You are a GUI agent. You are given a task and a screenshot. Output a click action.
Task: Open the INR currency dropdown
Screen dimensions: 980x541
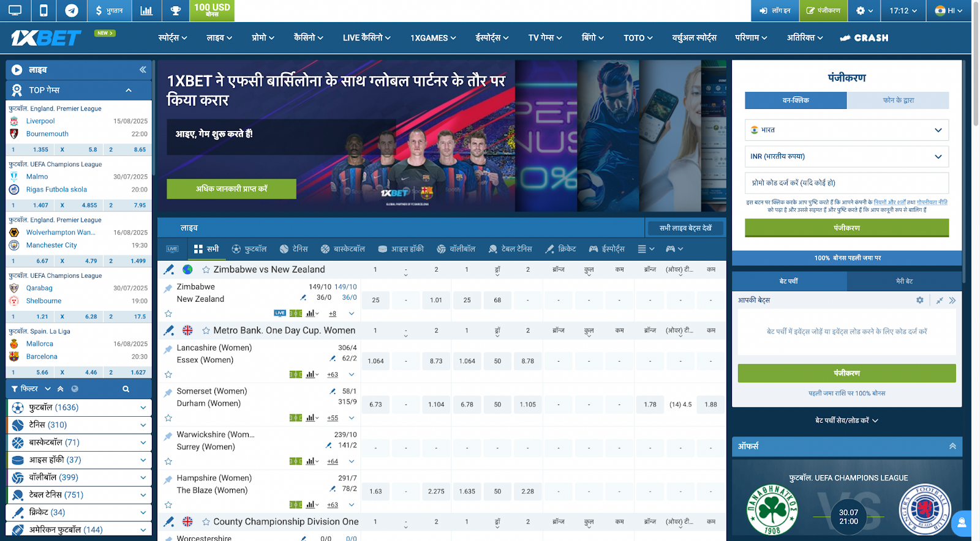pos(846,157)
